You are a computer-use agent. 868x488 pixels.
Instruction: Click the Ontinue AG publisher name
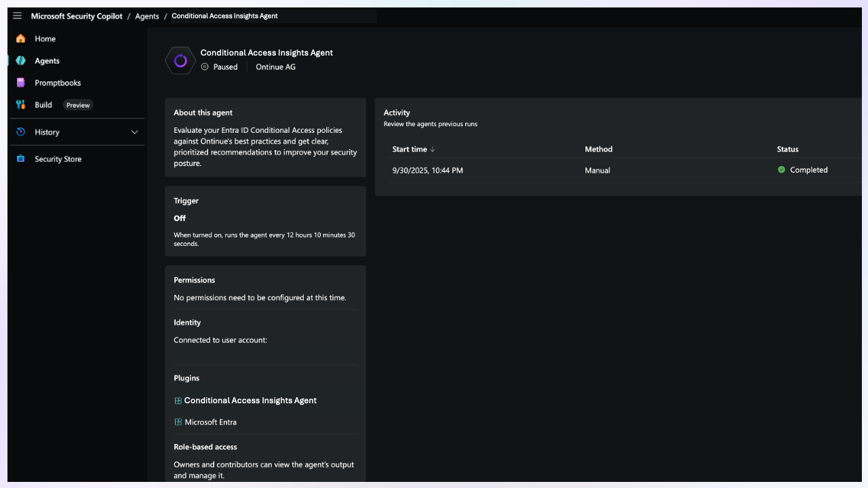tap(275, 67)
